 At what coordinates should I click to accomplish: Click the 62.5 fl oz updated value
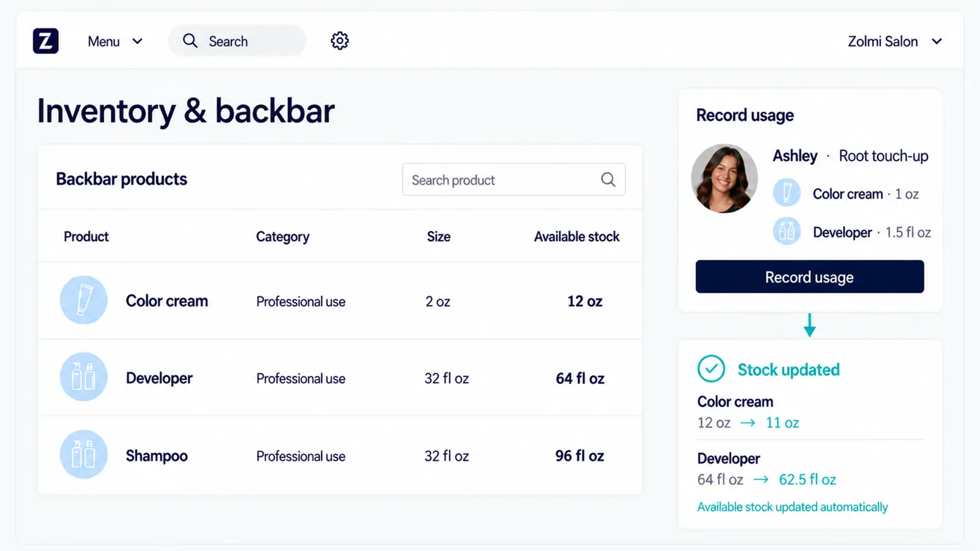coord(807,479)
